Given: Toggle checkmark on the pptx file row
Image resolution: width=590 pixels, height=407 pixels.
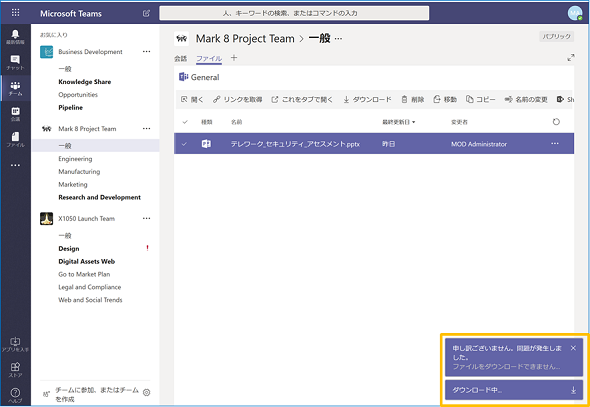Looking at the screenshot, I should click(x=184, y=144).
